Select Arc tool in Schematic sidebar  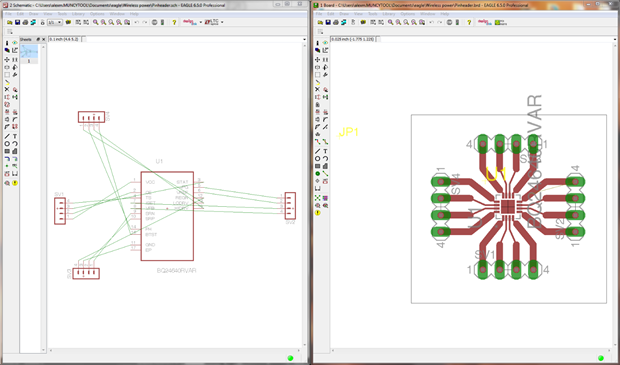click(x=15, y=144)
